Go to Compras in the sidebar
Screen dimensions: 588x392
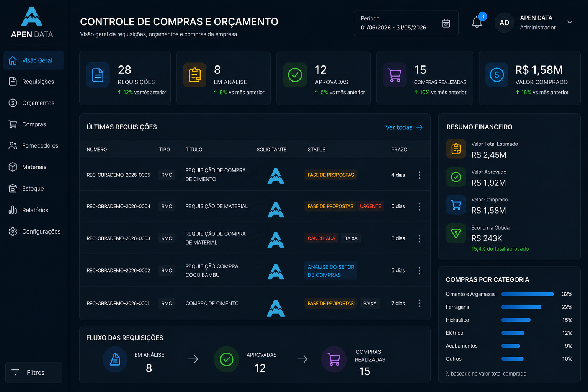pos(34,124)
